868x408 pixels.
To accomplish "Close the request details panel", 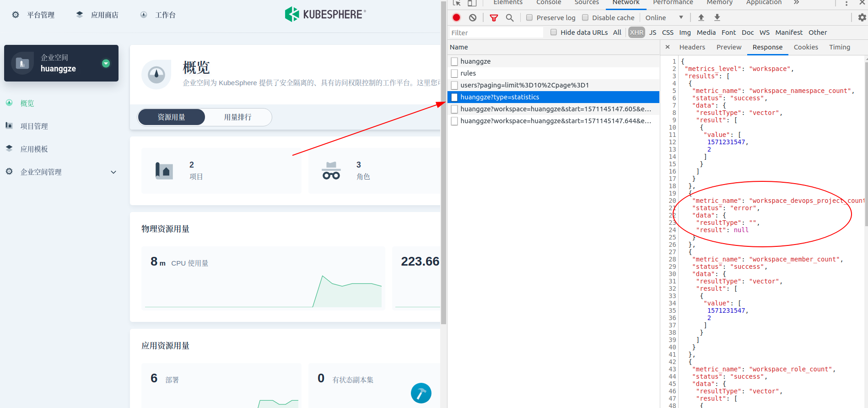I will 668,47.
